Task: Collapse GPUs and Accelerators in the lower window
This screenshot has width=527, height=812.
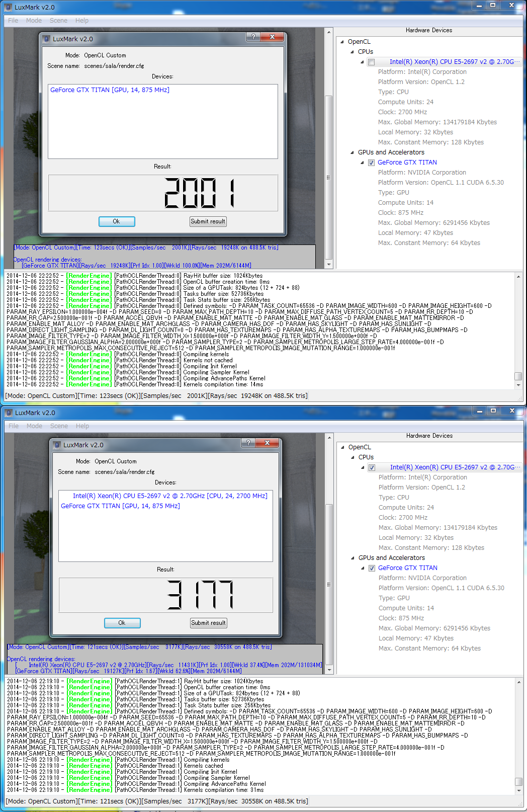Action: coord(353,558)
